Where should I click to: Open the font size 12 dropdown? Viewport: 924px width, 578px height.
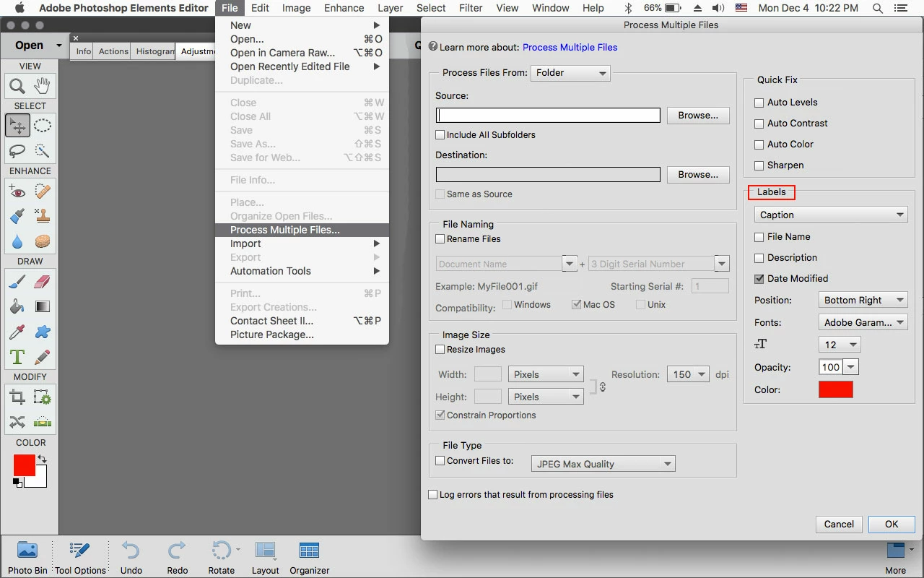[x=840, y=345]
